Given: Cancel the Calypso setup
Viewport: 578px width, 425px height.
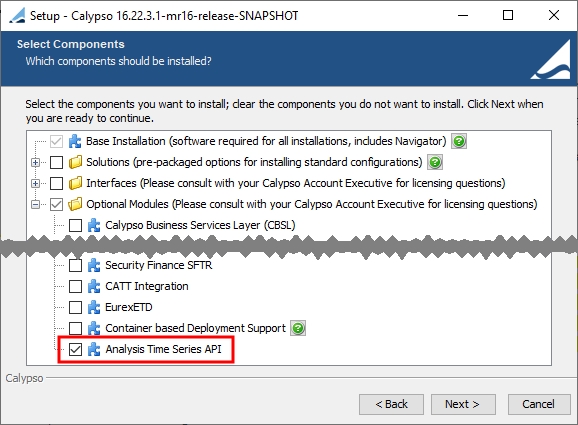Looking at the screenshot, I should tap(539, 404).
